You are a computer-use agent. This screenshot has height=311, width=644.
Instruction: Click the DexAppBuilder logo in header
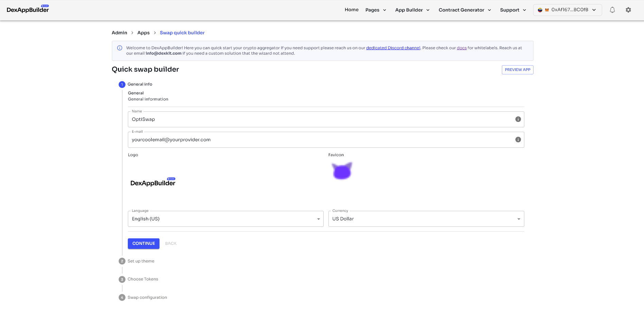click(28, 10)
